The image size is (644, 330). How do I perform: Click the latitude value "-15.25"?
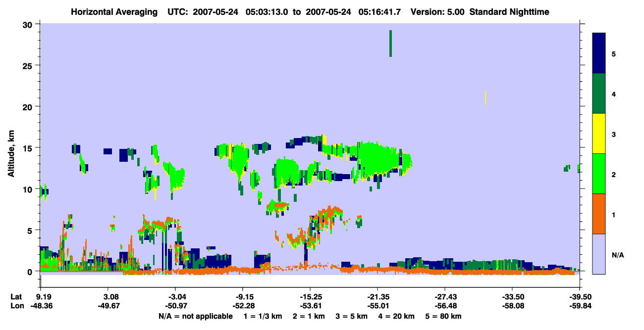pyautogui.click(x=311, y=296)
